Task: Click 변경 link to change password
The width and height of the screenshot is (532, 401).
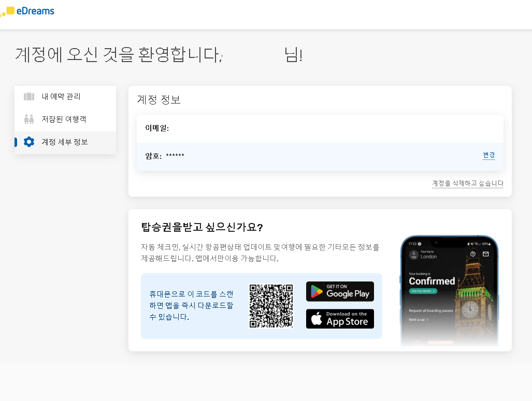Action: [x=489, y=155]
